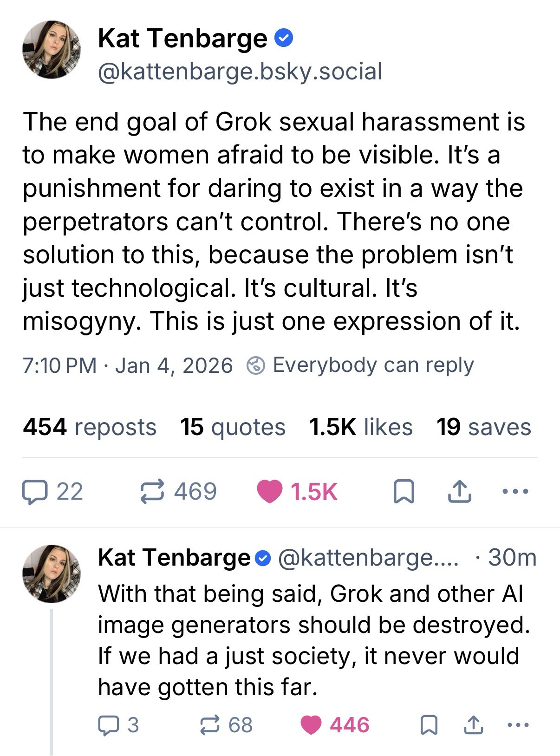Open more options on the main post
Viewport: 560px width, 756px height.
[x=515, y=491]
